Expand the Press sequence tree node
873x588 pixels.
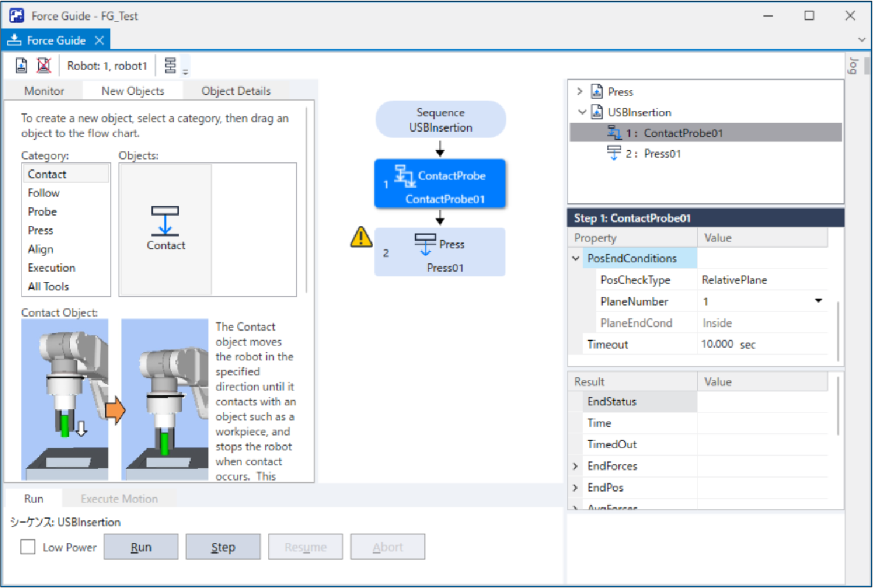(579, 92)
